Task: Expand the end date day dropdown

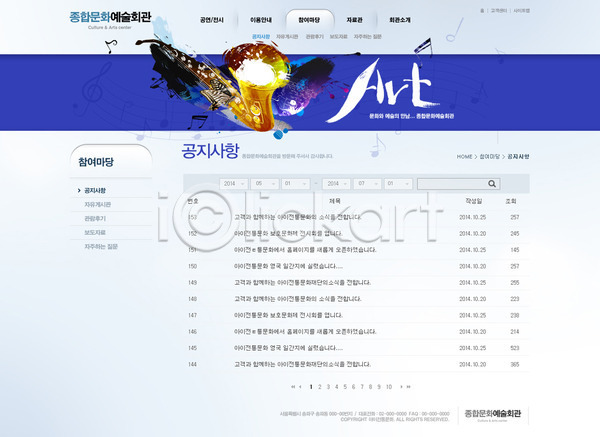Action: pos(397,184)
